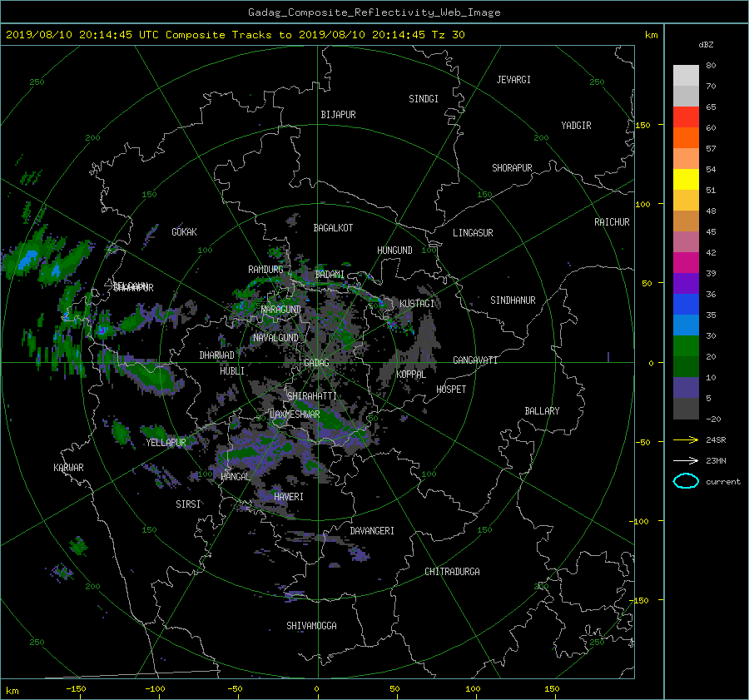
Task: Click the km unit label at bottom-left
Action: click(x=12, y=691)
